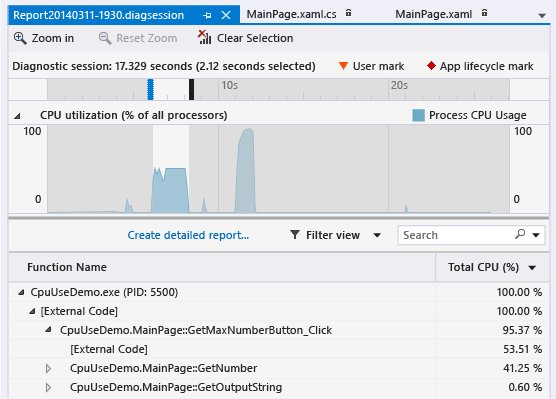The image size is (556, 399).
Task: Click the Reset Zoom magnifier icon
Action: pyautogui.click(x=105, y=38)
